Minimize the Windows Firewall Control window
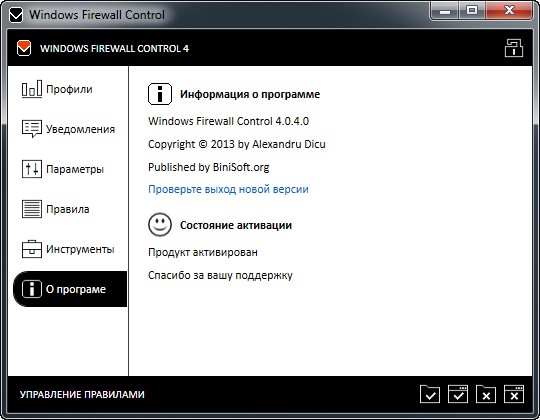Screen dimensions: 540x420 (x=445, y=11)
